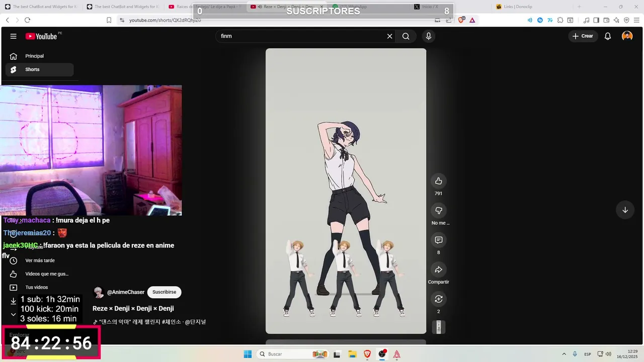
Task: Open the tray microphone icon
Action: (x=575, y=354)
